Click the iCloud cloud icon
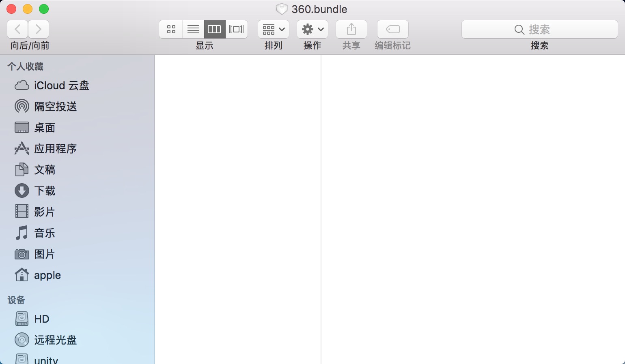The image size is (625, 364). tap(22, 86)
